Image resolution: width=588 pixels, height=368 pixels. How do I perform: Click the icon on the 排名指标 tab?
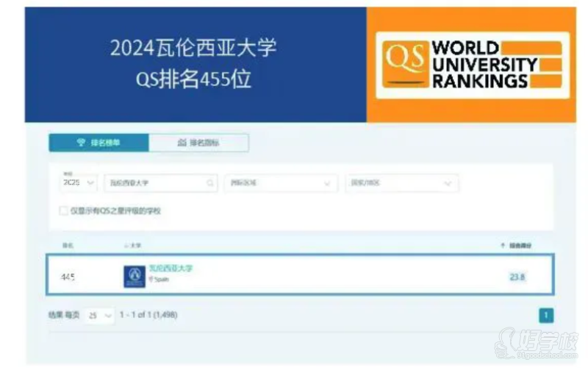[182, 143]
